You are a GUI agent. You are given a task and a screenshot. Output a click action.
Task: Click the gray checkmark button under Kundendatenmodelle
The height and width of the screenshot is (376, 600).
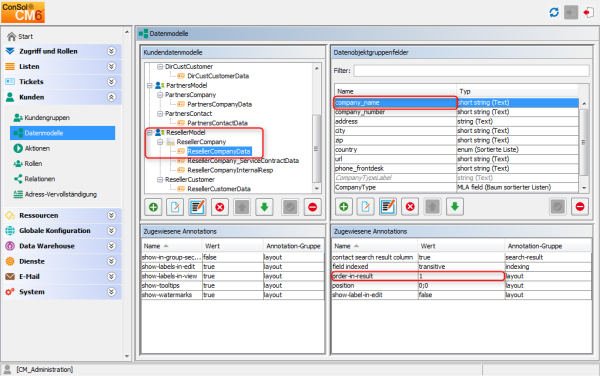pyautogui.click(x=290, y=207)
